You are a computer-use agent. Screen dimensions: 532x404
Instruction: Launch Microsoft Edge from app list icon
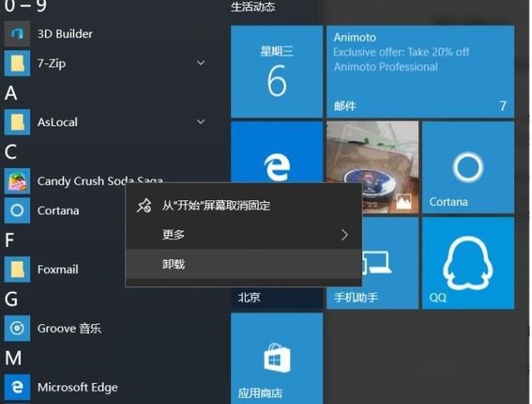17,387
